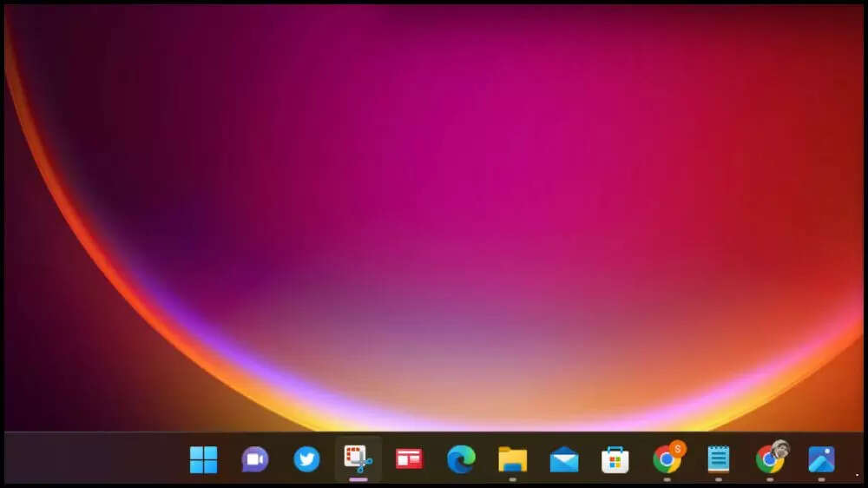Open Chrome with orange S badge

666,460
